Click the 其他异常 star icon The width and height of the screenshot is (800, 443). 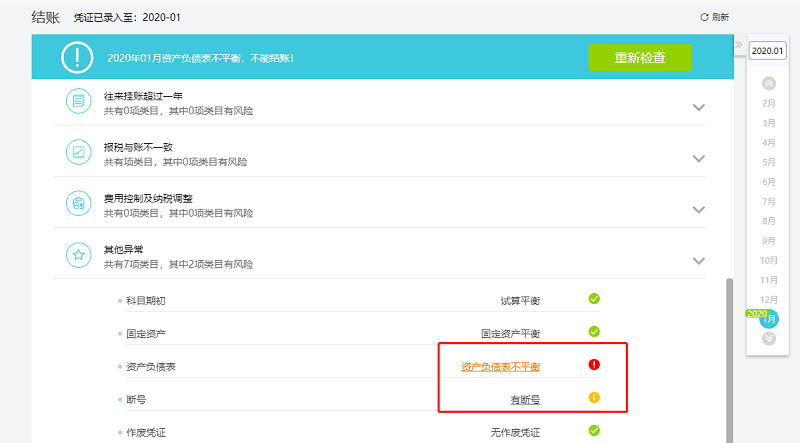(78, 255)
